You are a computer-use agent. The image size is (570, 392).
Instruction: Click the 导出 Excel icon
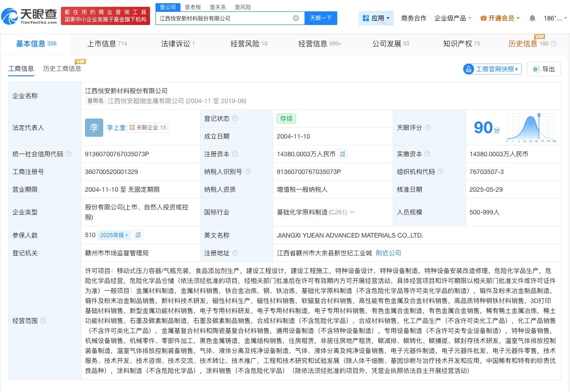(536, 69)
